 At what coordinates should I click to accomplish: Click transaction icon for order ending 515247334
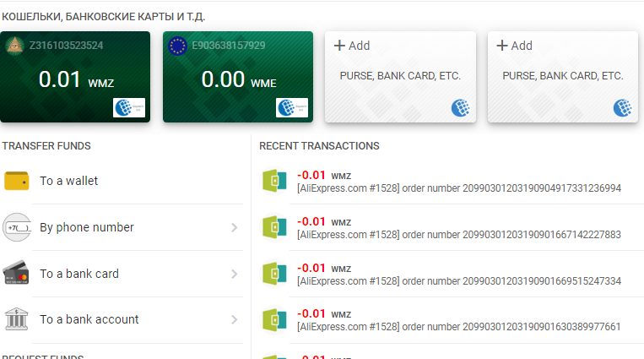274,274
